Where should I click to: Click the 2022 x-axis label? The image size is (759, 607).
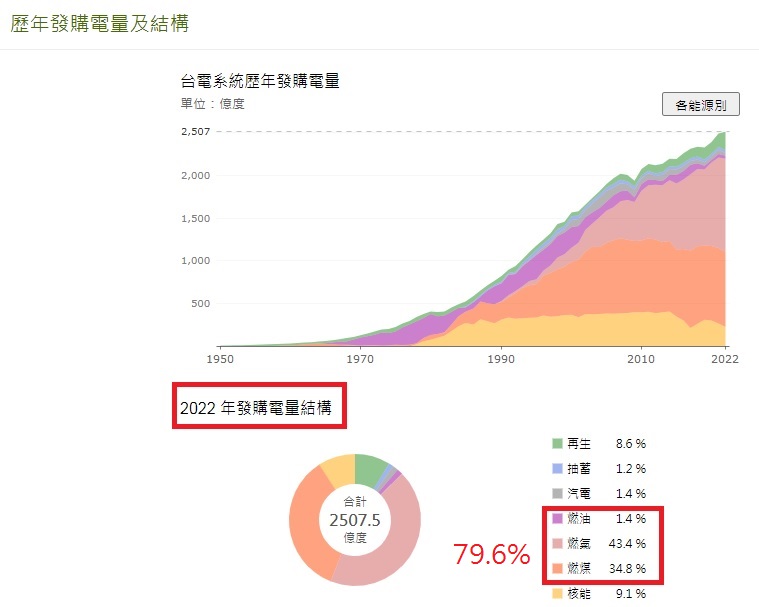pos(725,359)
